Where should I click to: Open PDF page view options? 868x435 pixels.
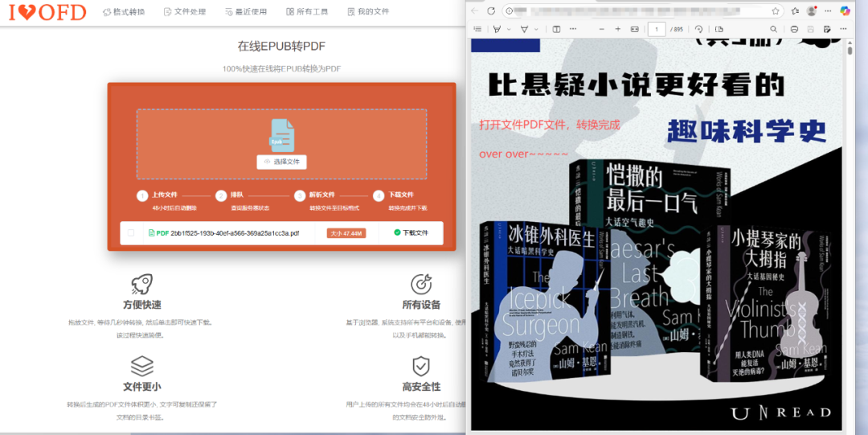click(719, 29)
